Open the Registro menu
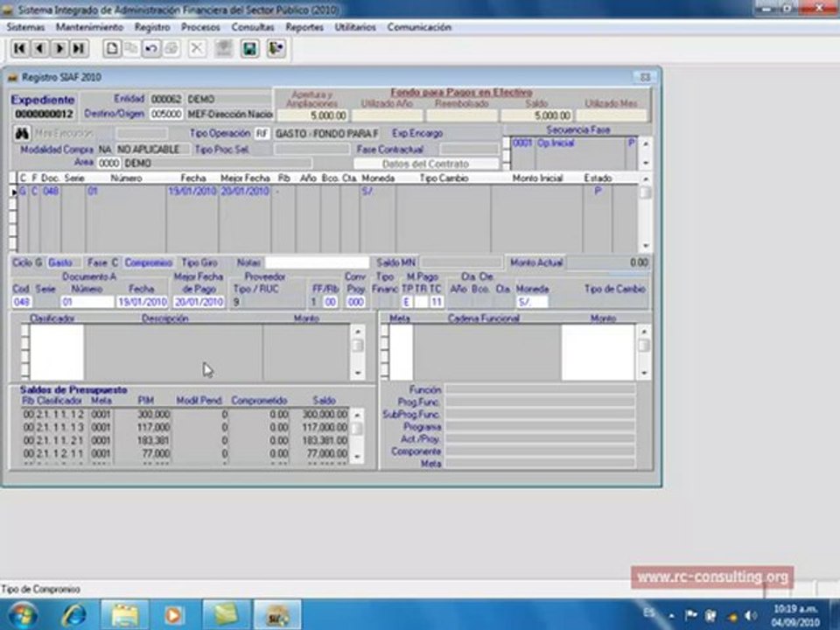The height and width of the screenshot is (630, 840). coord(152,27)
